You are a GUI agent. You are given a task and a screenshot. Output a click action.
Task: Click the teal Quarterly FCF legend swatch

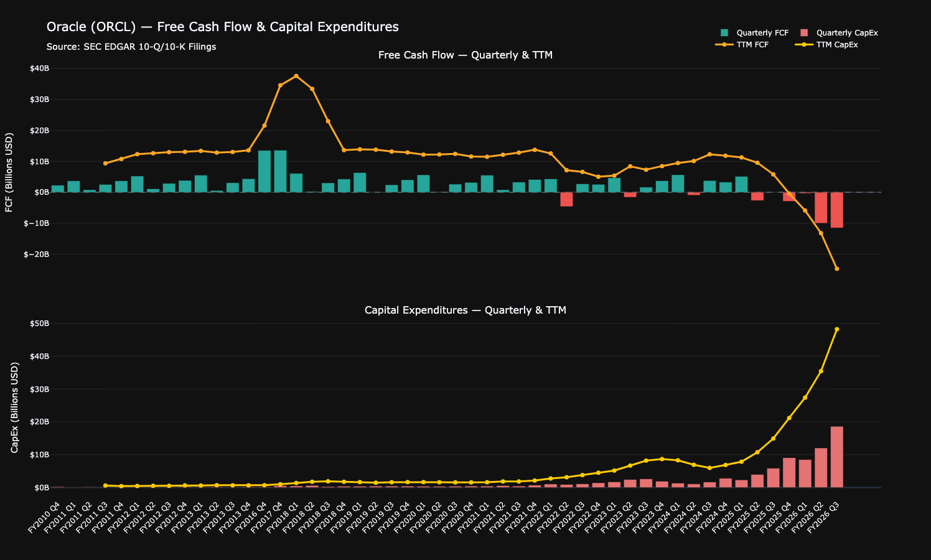724,32
